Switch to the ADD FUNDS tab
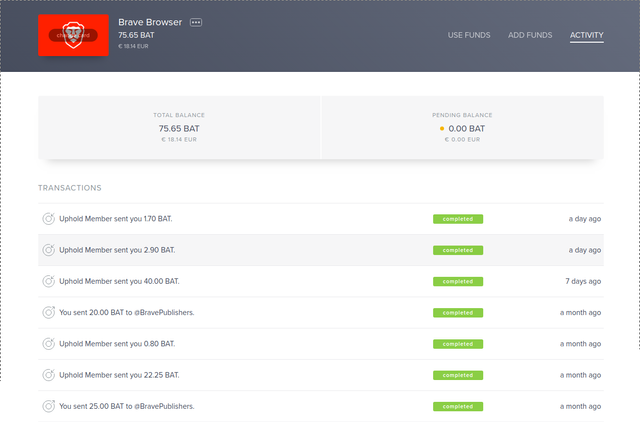 [530, 35]
